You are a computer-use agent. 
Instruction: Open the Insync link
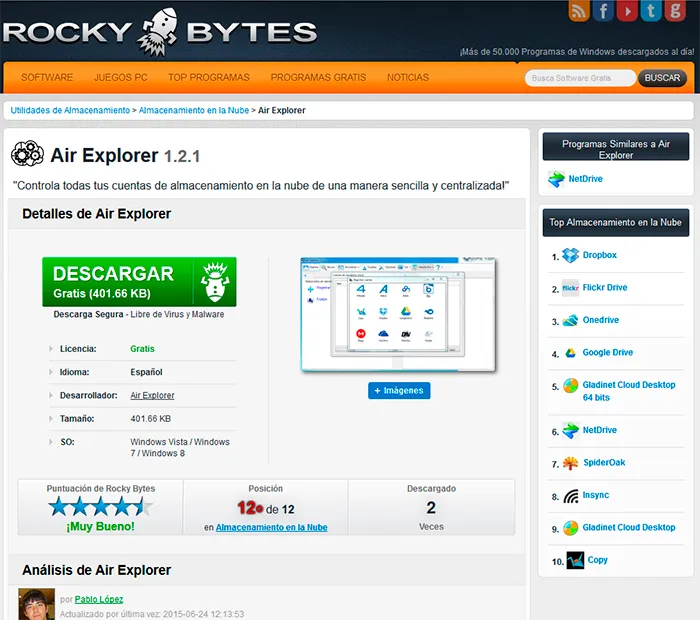coord(596,495)
